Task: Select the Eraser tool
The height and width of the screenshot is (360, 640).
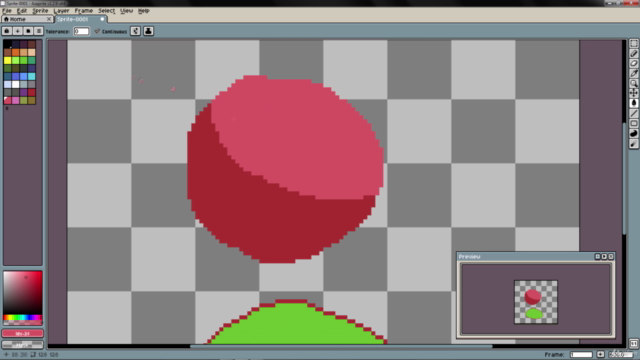Action: pos(633,63)
